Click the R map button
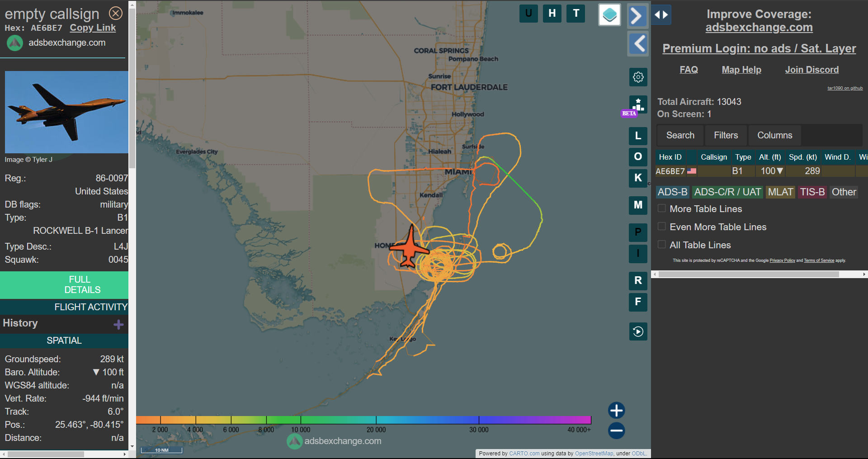The image size is (868, 459). pos(638,281)
